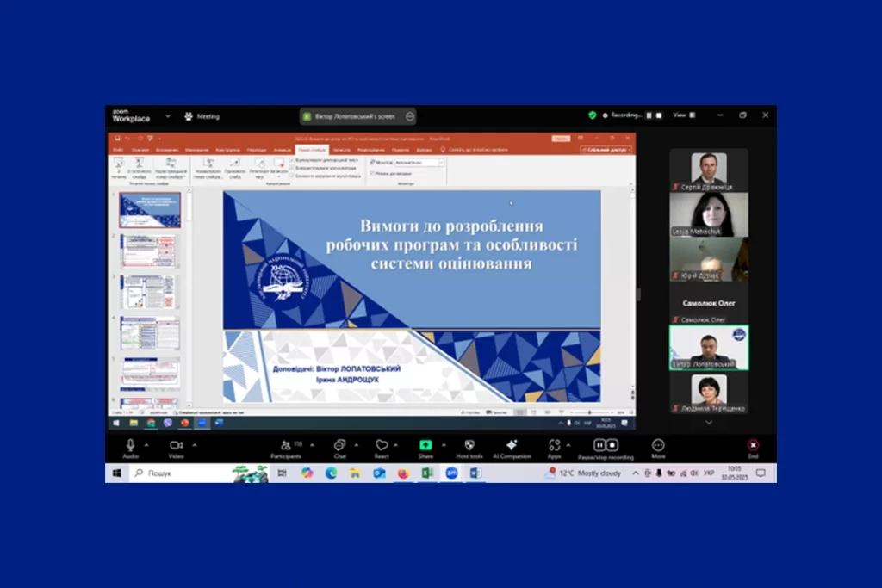Click the taskbar search box Пошук

200,473
